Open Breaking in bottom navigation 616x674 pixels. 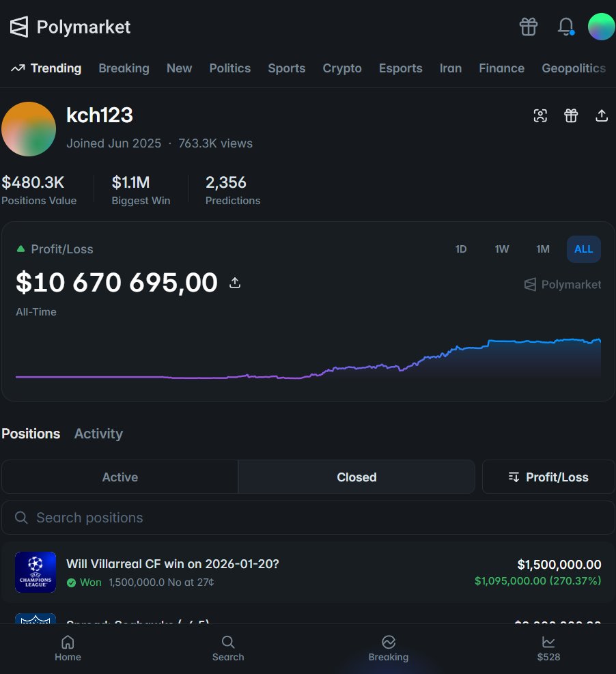click(x=389, y=649)
